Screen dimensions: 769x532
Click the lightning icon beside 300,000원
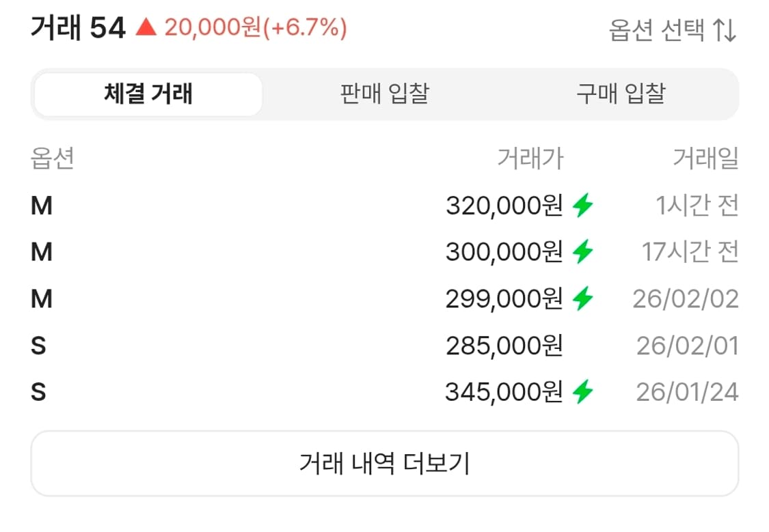click(x=583, y=251)
